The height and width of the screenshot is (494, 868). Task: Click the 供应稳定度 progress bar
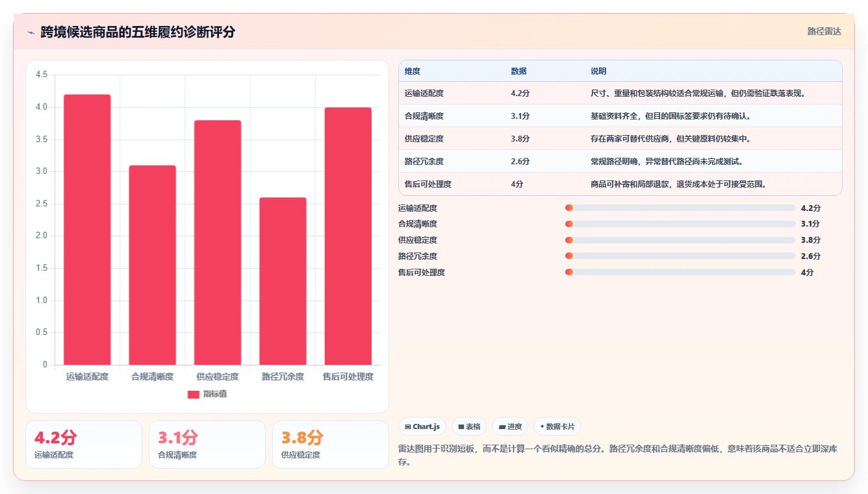pos(680,240)
